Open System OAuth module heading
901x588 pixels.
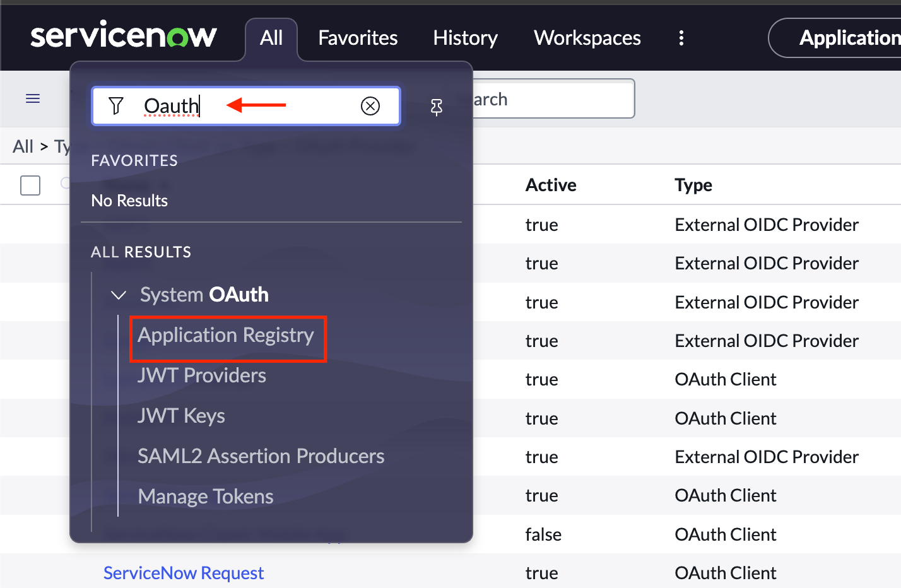(204, 295)
